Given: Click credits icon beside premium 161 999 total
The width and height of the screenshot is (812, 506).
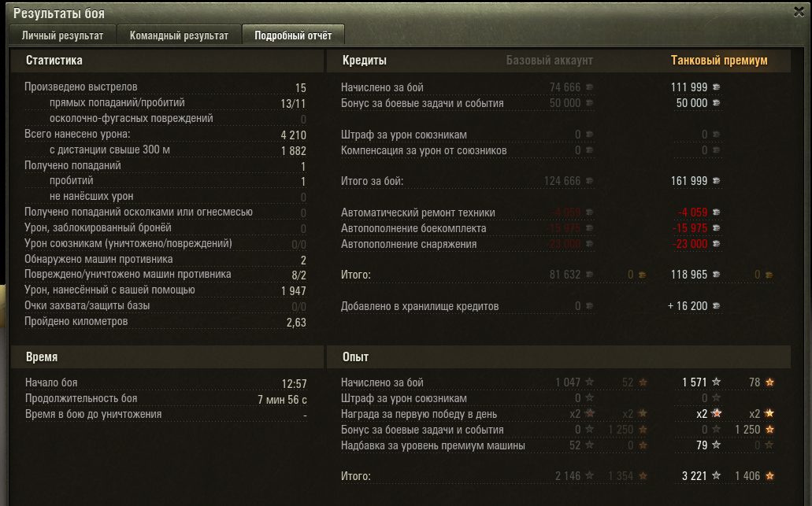Looking at the screenshot, I should (717, 180).
